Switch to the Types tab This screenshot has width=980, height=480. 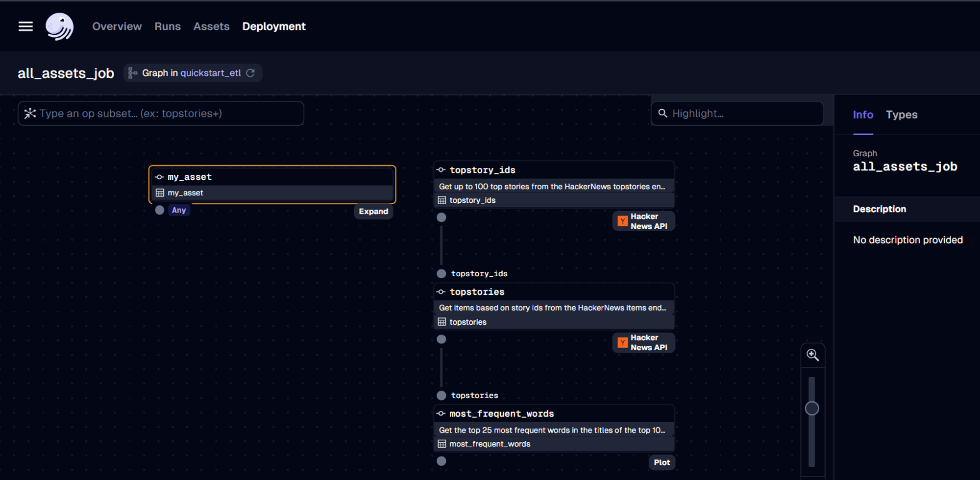click(902, 115)
